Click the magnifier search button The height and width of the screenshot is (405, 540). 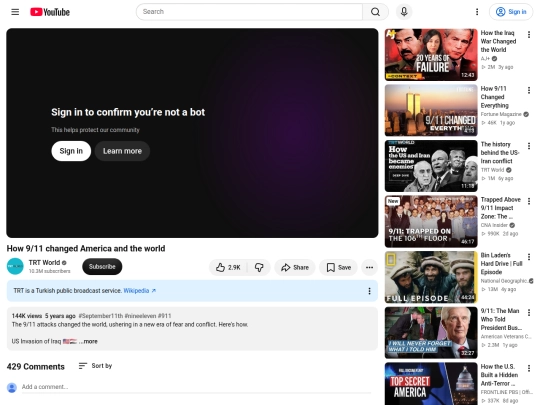point(375,12)
